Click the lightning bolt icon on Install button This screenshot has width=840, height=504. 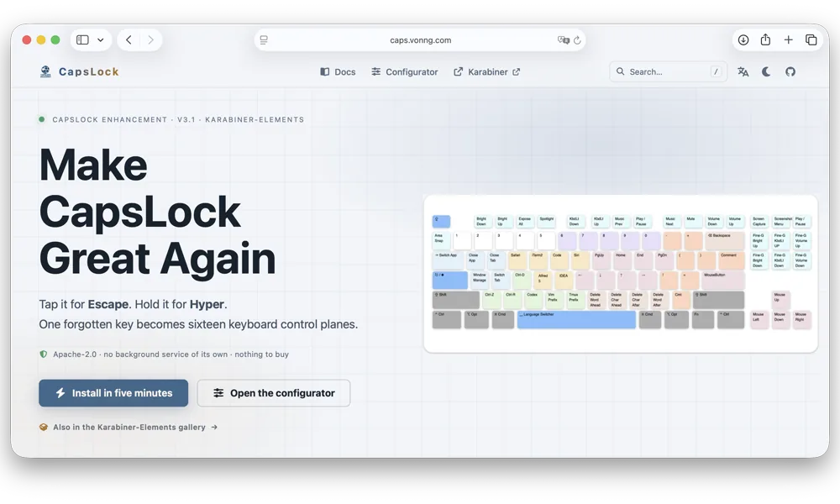(60, 393)
